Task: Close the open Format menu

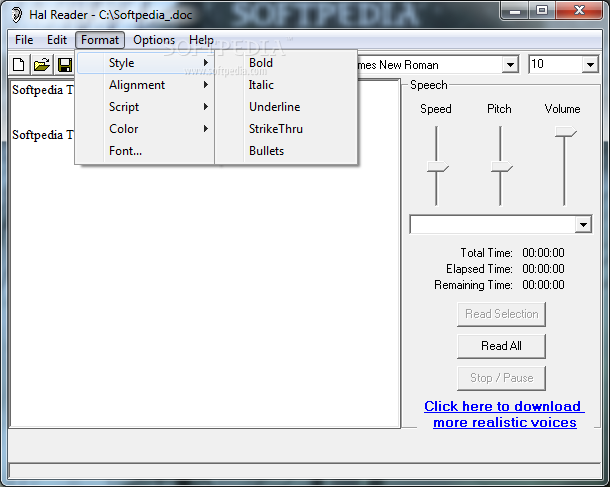Action: (100, 40)
